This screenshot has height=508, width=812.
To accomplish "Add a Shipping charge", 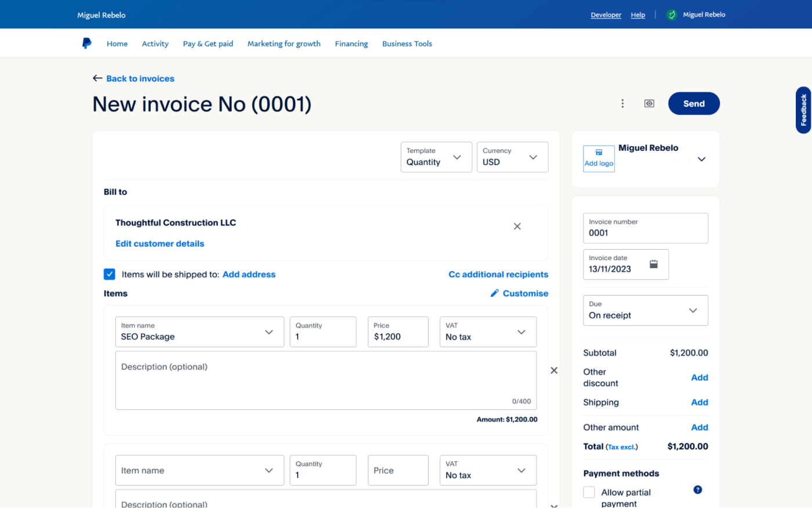I will 699,402.
